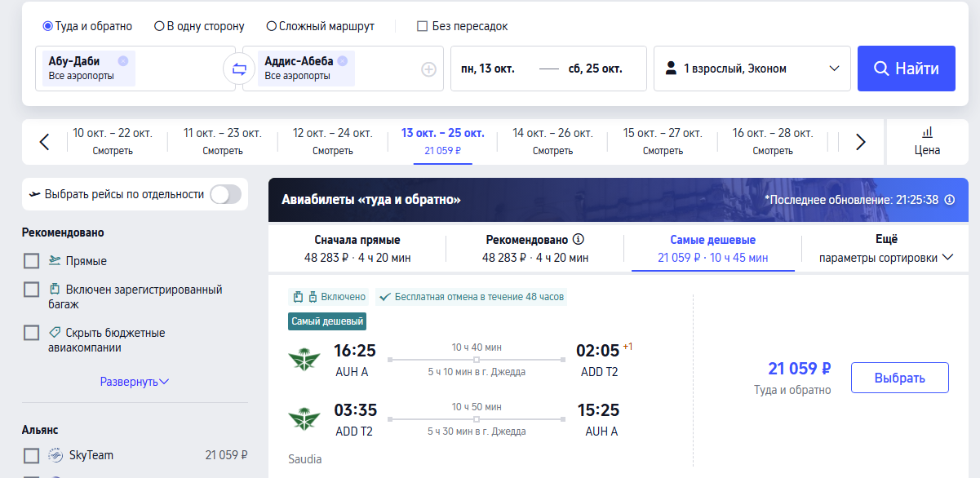Click the info icon next to Рекомендовано

(x=579, y=240)
